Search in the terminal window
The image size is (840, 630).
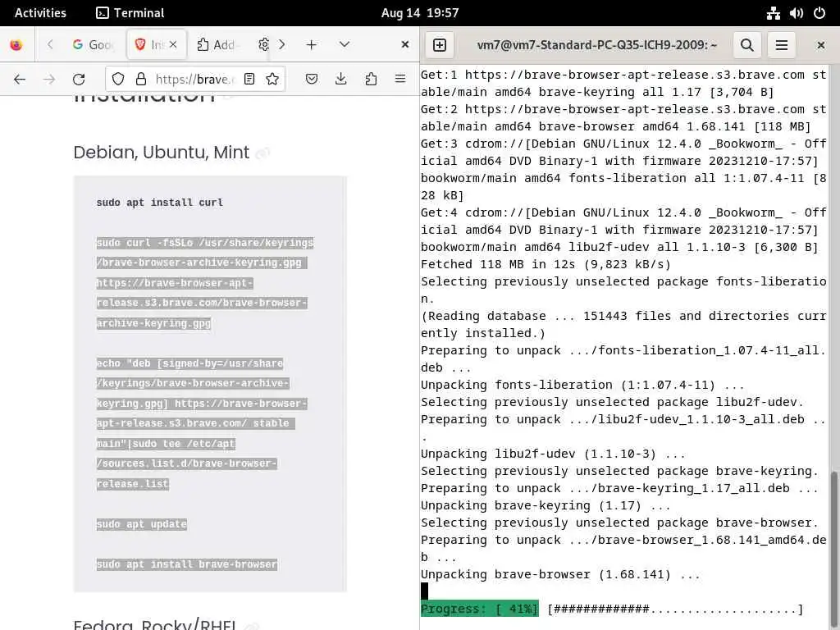point(746,45)
